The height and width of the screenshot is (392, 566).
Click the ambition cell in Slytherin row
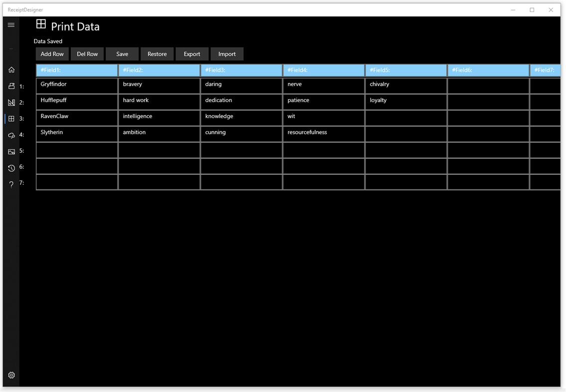pos(159,133)
